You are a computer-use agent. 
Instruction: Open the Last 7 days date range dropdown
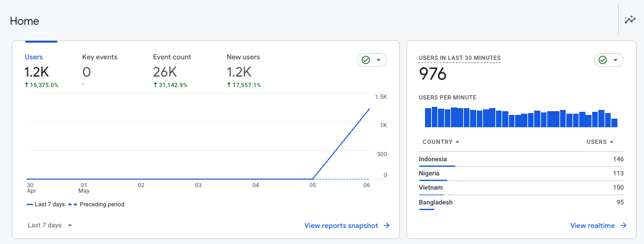pyautogui.click(x=50, y=225)
